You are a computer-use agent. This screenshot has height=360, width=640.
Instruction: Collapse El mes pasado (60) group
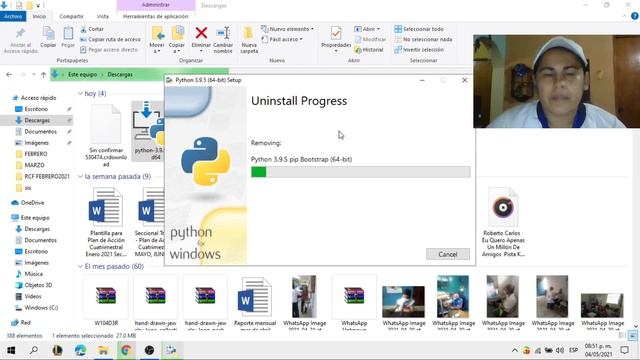click(80, 266)
